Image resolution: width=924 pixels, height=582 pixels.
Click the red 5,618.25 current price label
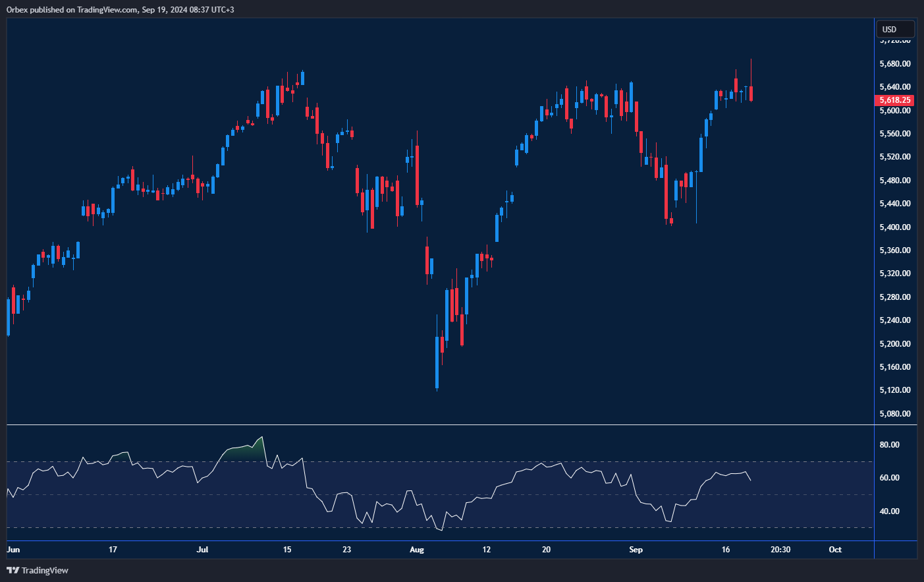point(894,100)
